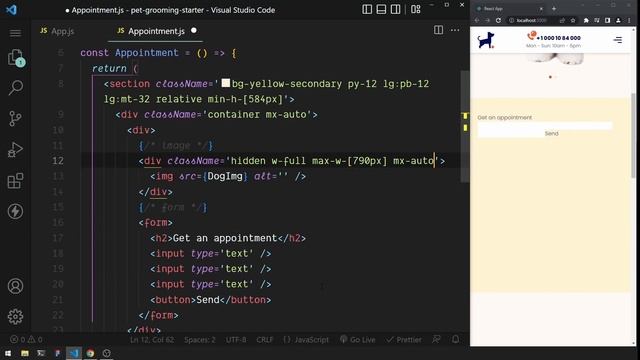Click the editor vertical scrollbar
The image size is (640, 360).
pos(465,127)
